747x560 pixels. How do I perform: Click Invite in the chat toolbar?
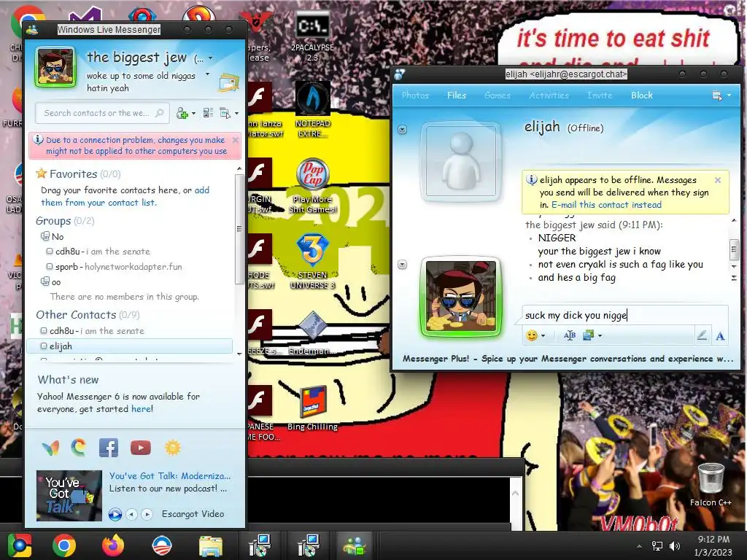click(600, 96)
